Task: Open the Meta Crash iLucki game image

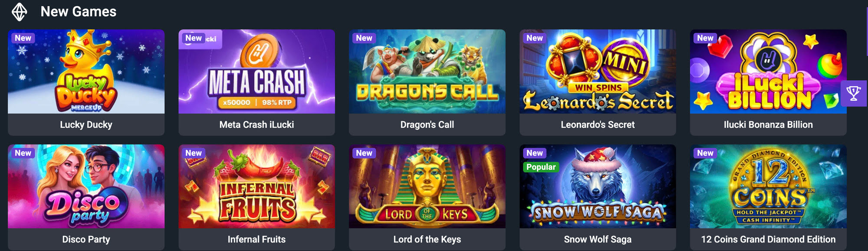Action: (x=256, y=72)
